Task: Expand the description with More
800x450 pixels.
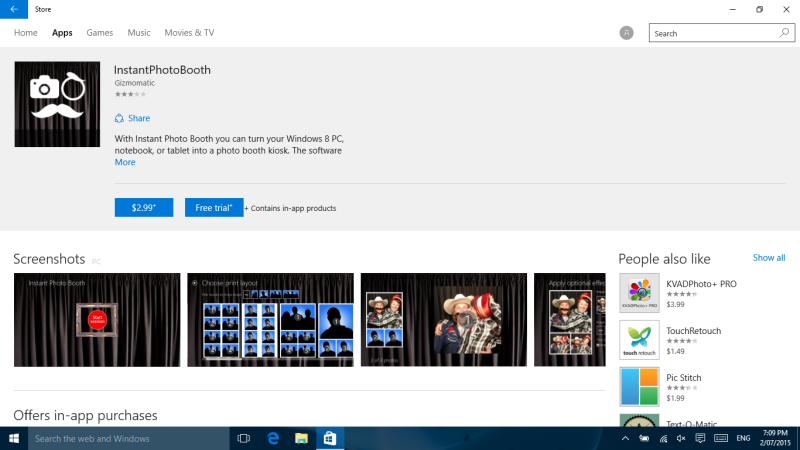Action: [x=125, y=162]
